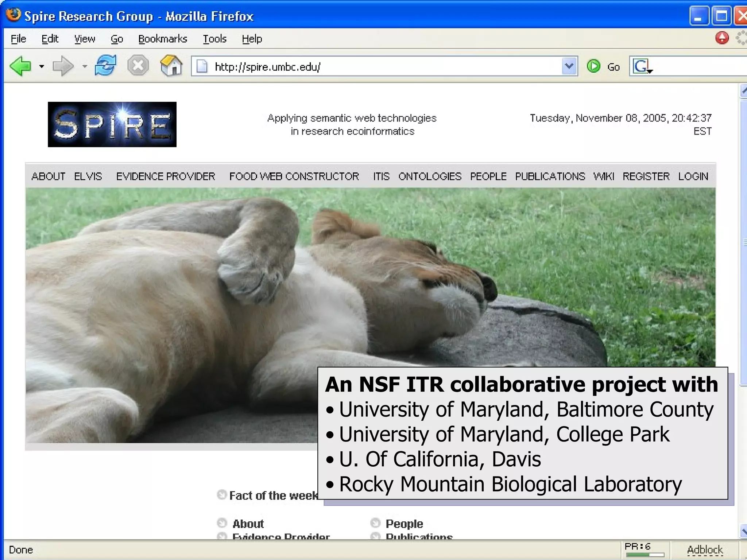The width and height of the screenshot is (747, 560).
Task: Click the bullet icon beside Fact of the week
Action: [x=222, y=495]
